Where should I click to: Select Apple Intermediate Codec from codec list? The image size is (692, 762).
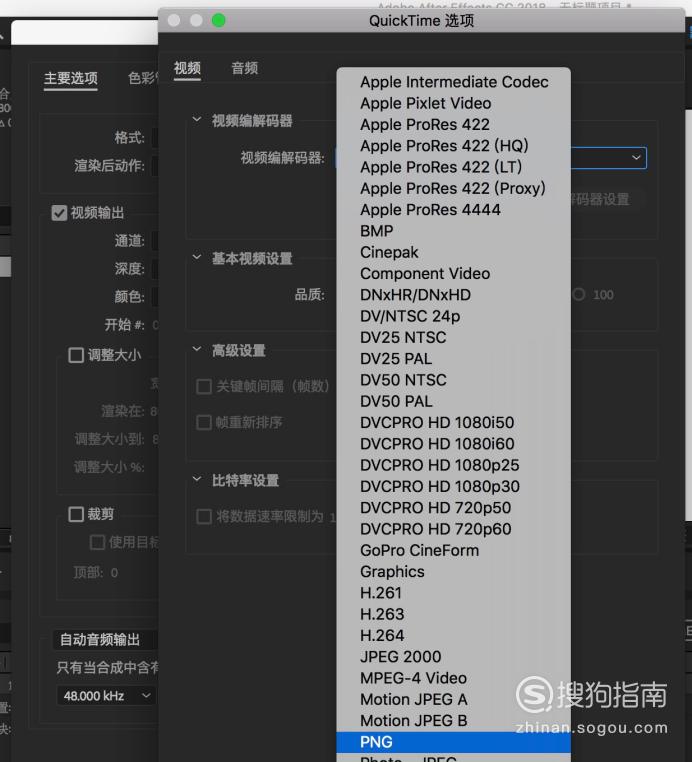coord(453,82)
